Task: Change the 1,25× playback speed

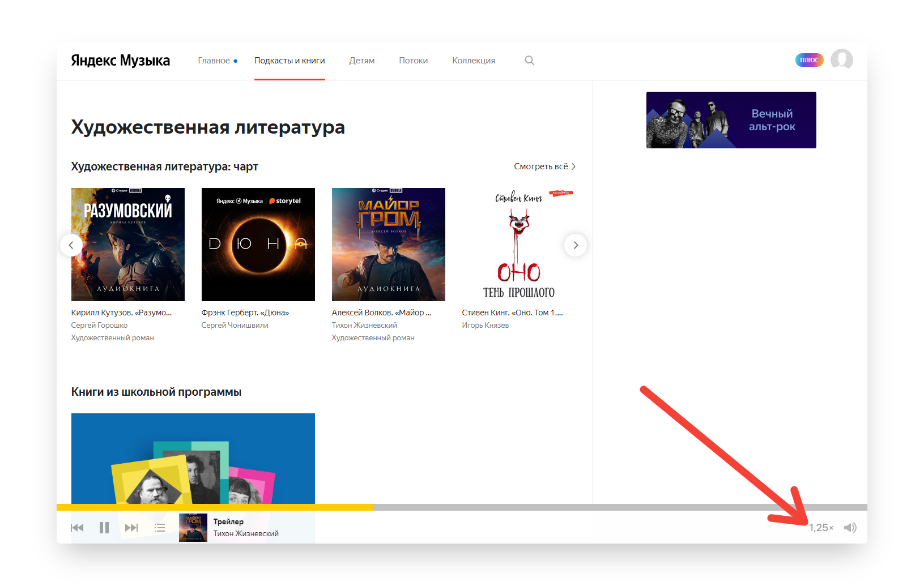Action: coord(821,528)
